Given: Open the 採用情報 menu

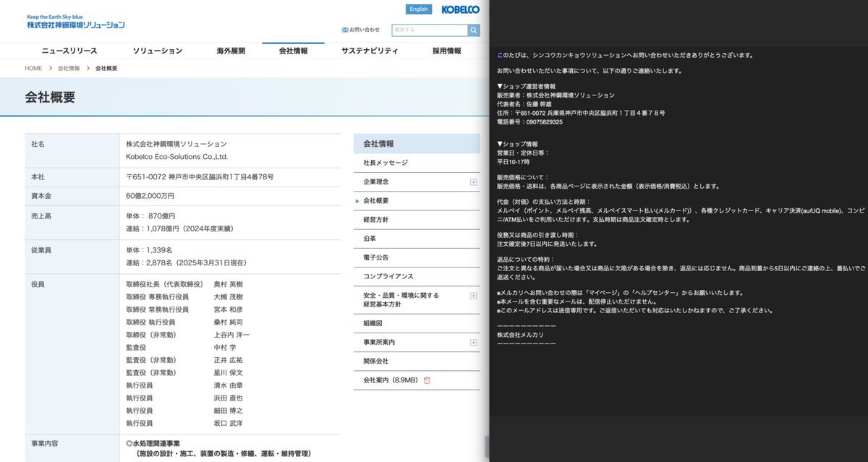Looking at the screenshot, I should 446,51.
